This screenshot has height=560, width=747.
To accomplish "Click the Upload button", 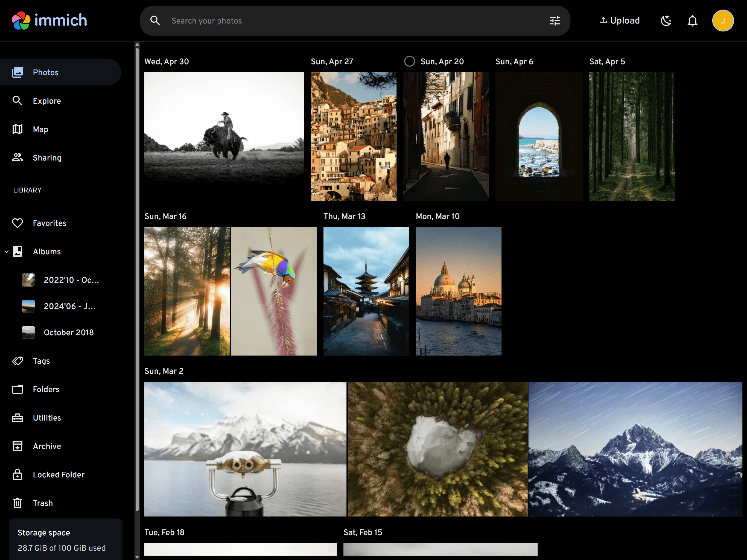I will 619,21.
